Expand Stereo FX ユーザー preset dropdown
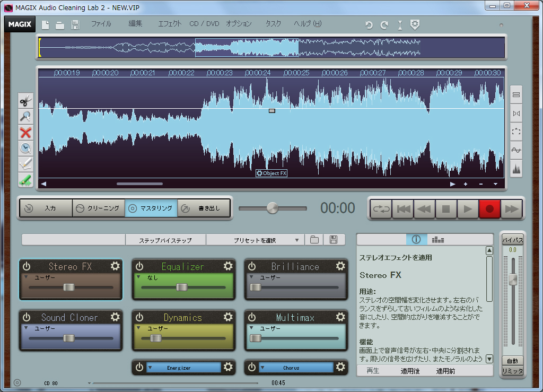The image size is (543, 392). (x=26, y=277)
